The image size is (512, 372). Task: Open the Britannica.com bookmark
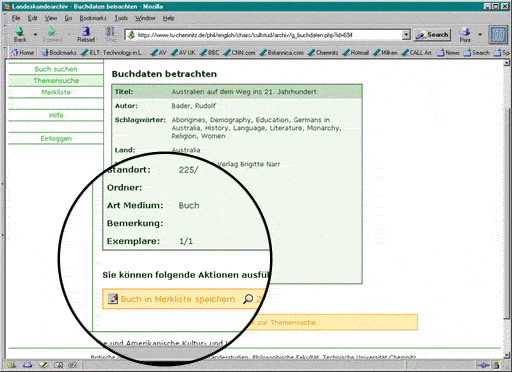tap(282, 53)
